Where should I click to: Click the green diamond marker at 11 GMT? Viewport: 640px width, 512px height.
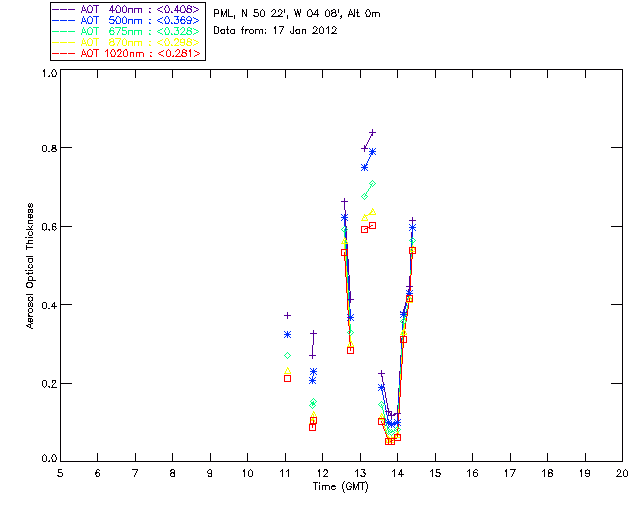pos(287,356)
